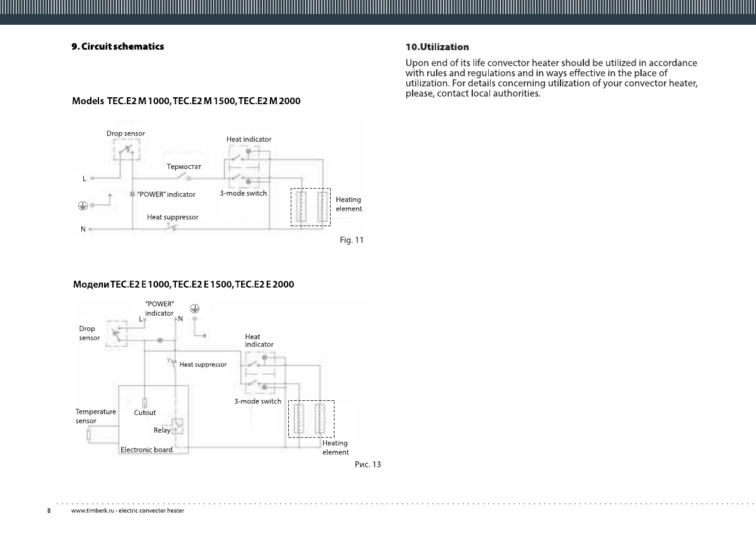Click the ground symbol in Fig. 11 diagram
This screenshot has height=533, width=756.
pos(82,206)
